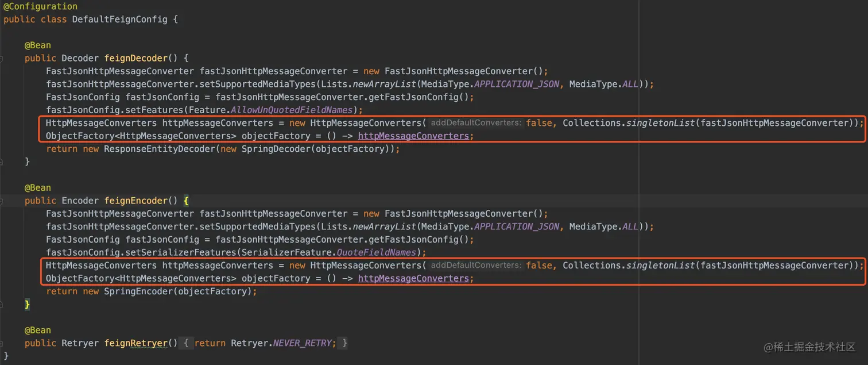Click addDefaultConverters parameter hint in feignEncoder
This screenshot has height=365, width=868.
[x=476, y=266]
